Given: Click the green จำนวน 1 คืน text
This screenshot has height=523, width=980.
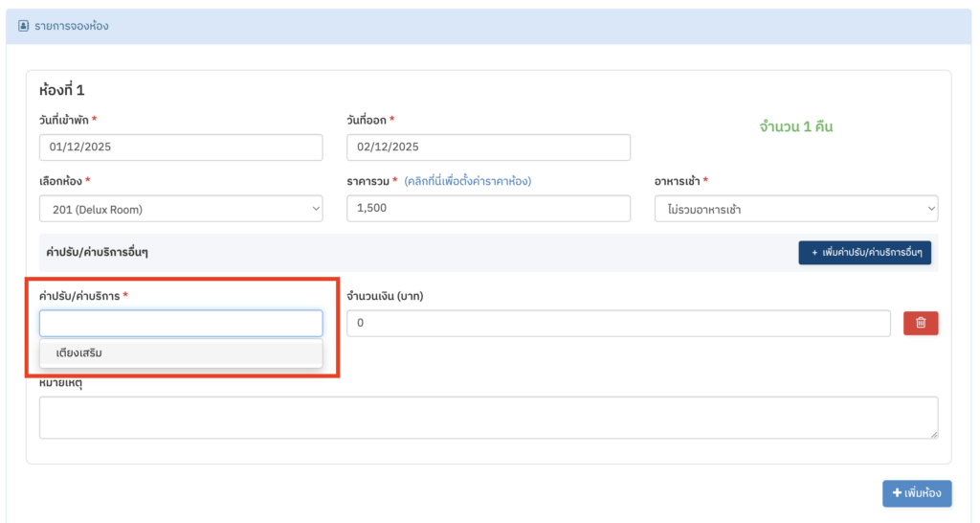Looking at the screenshot, I should point(795,126).
